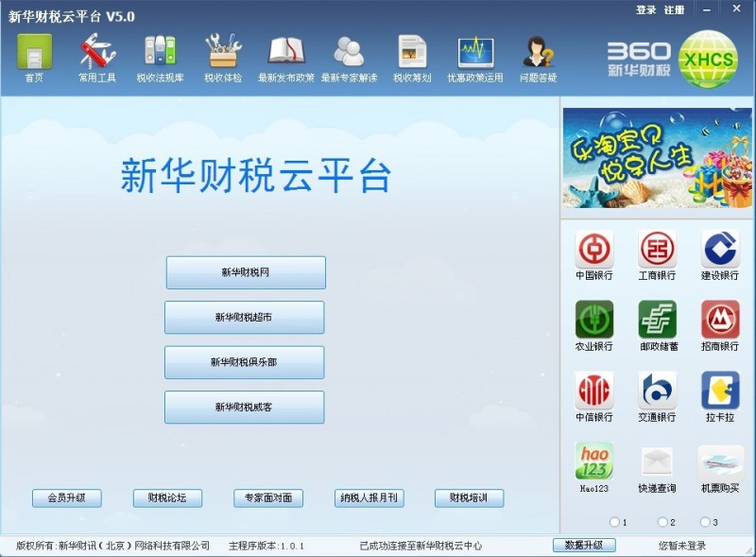Open 新华财税超市 button
Viewport: 756px width, 557px height.
tap(245, 317)
